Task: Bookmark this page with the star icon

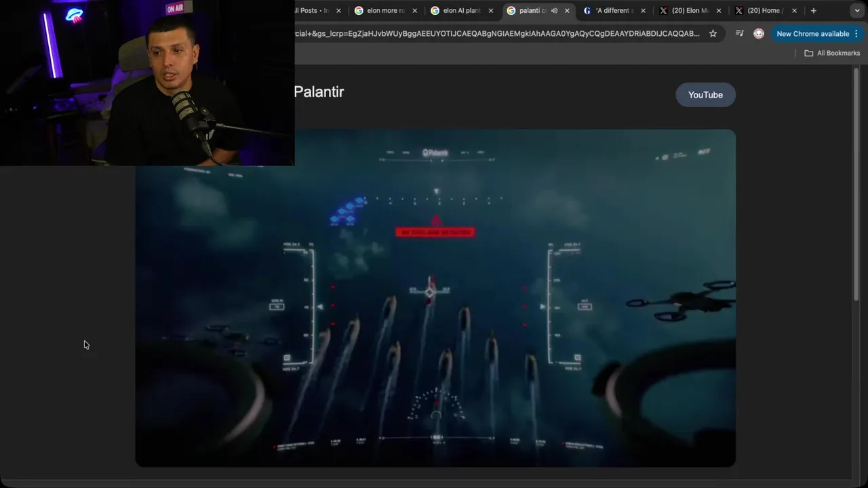Action: coord(713,33)
